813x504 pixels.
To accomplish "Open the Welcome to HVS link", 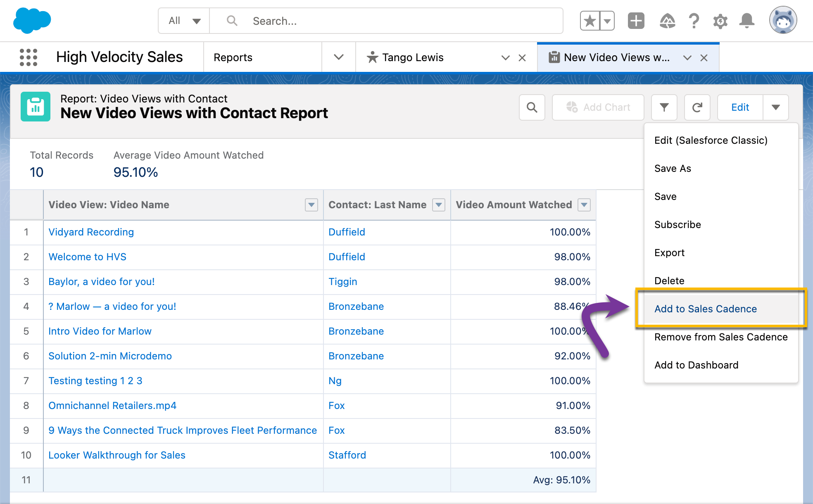I will coord(88,257).
